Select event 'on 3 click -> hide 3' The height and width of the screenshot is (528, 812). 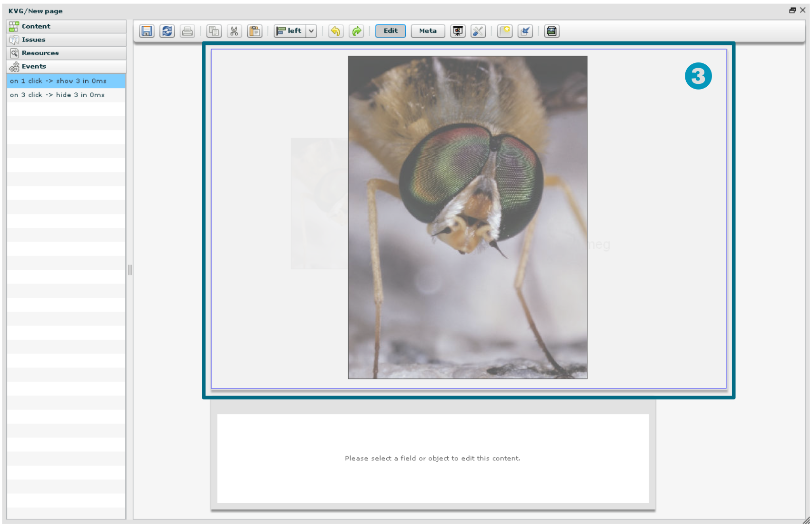click(x=57, y=95)
